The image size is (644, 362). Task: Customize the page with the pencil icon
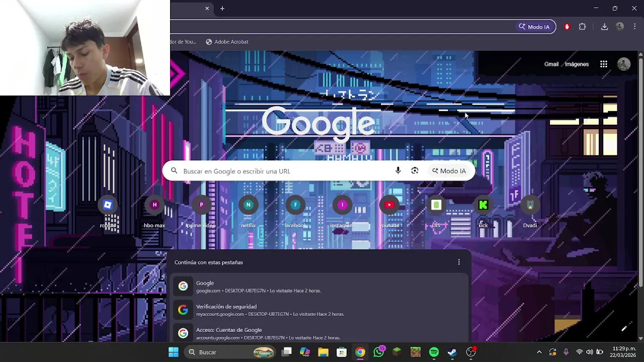[x=624, y=328]
